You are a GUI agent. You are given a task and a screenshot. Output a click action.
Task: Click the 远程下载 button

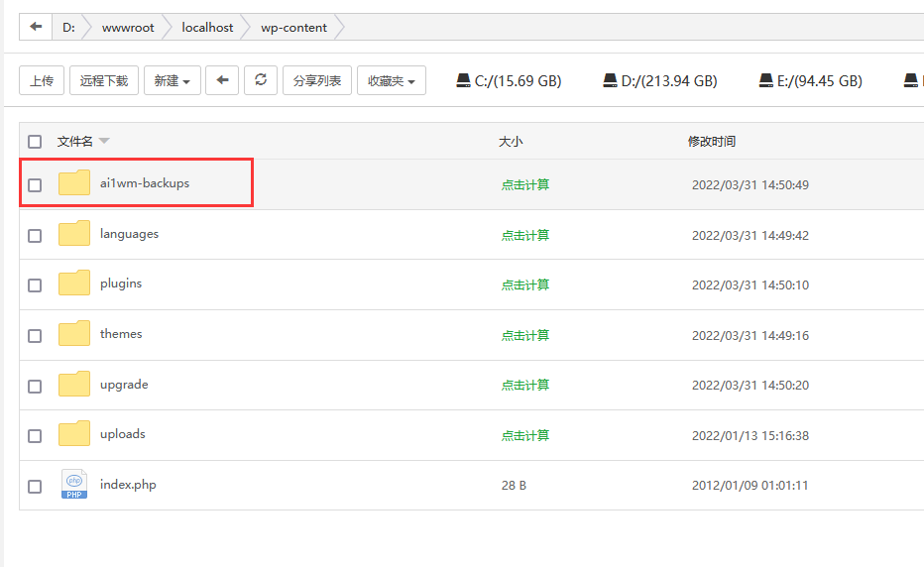click(x=104, y=80)
